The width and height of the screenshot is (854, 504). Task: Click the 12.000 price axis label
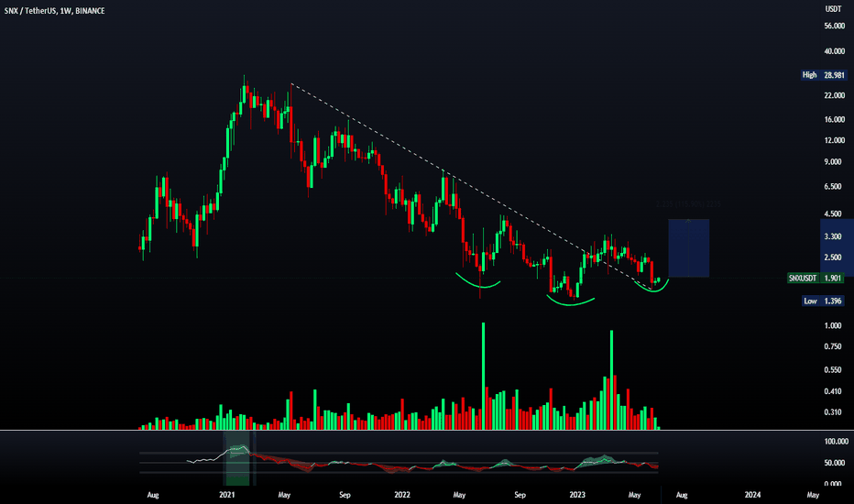tap(834, 140)
